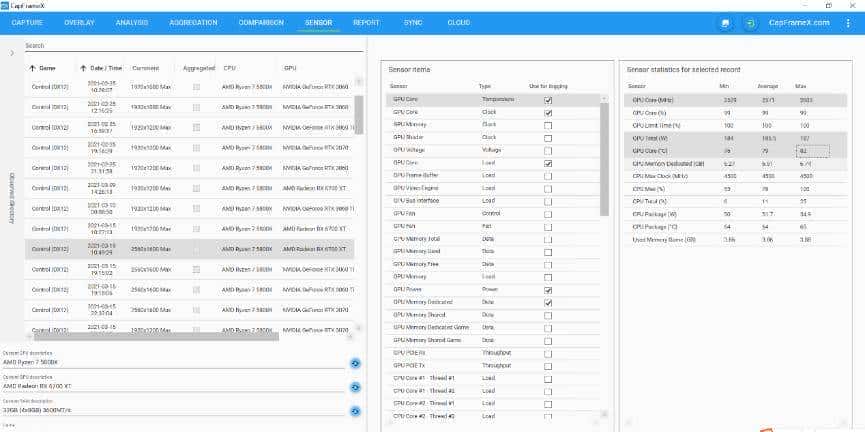Click the Comment column header
865x432 pixels.
[146, 68]
